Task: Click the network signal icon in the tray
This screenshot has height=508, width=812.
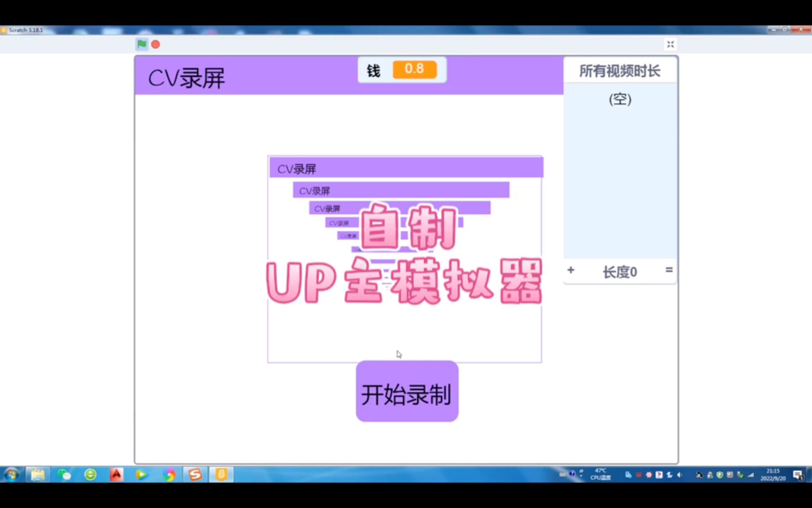Action: click(x=750, y=475)
